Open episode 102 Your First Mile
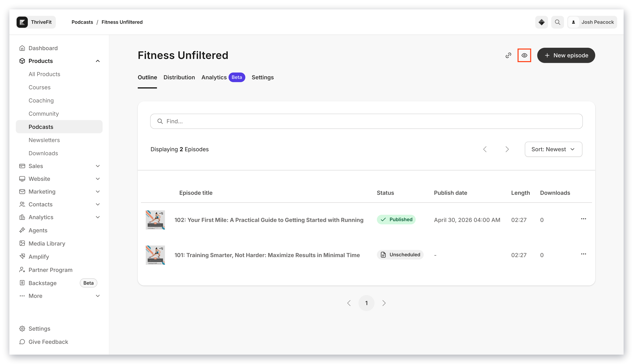633x364 pixels. tap(269, 220)
